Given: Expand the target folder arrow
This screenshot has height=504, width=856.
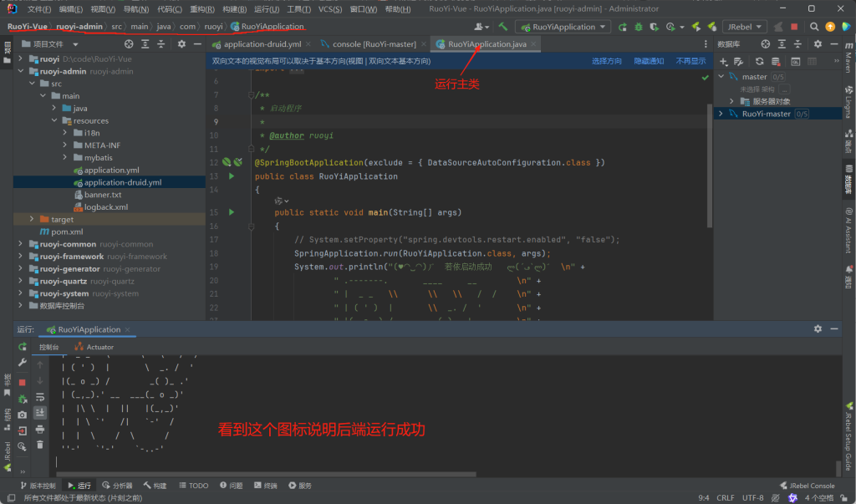Looking at the screenshot, I should tap(32, 219).
